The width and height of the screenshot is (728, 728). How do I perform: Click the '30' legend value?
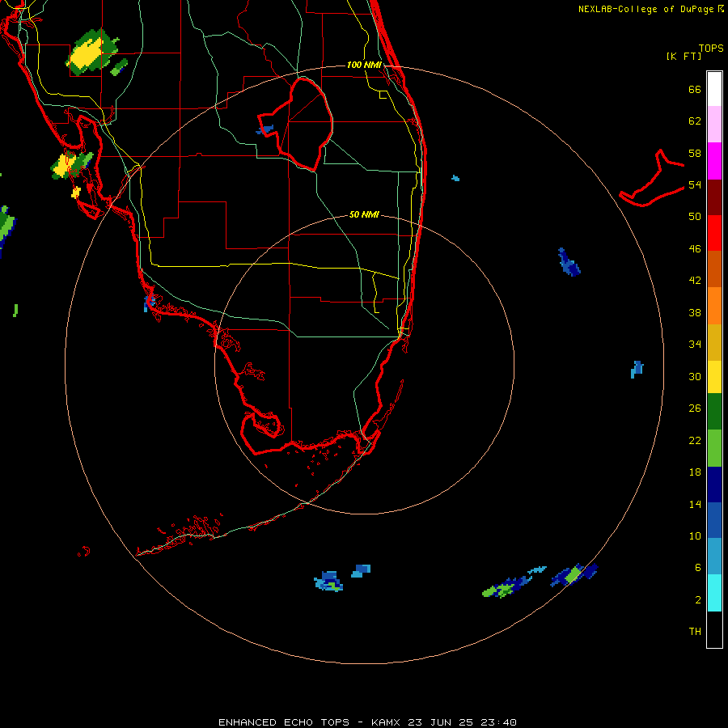695,376
